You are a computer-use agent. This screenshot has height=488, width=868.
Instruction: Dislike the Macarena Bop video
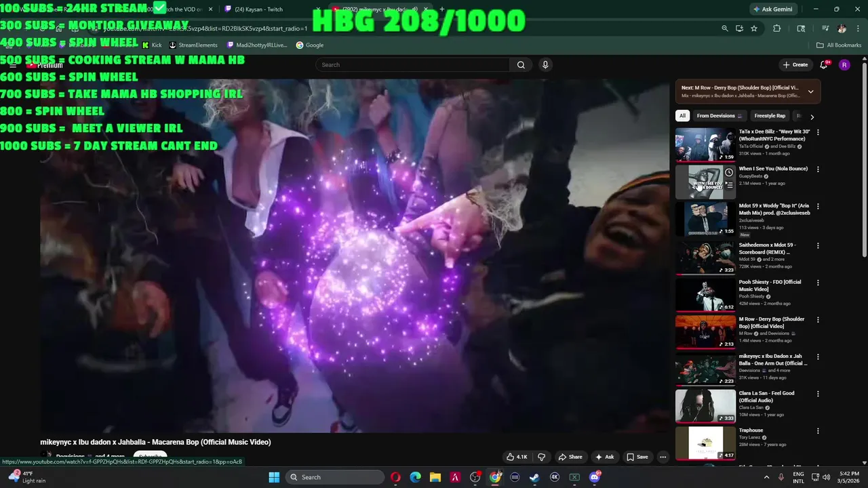[541, 457]
